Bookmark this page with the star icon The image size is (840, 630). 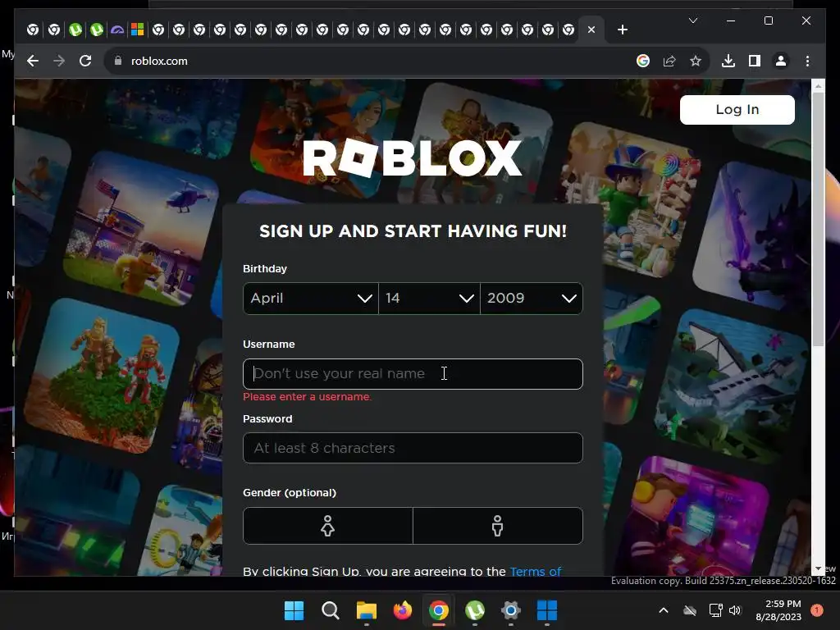(x=696, y=61)
